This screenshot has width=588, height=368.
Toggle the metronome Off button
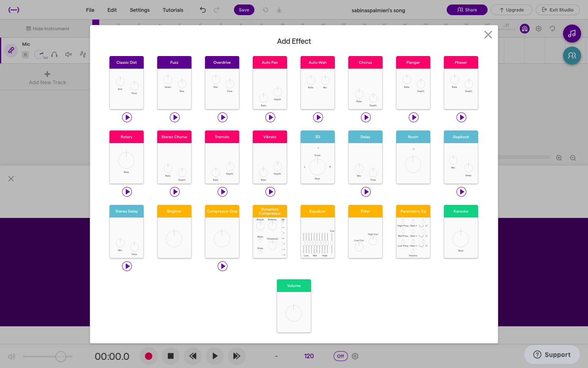point(341,356)
